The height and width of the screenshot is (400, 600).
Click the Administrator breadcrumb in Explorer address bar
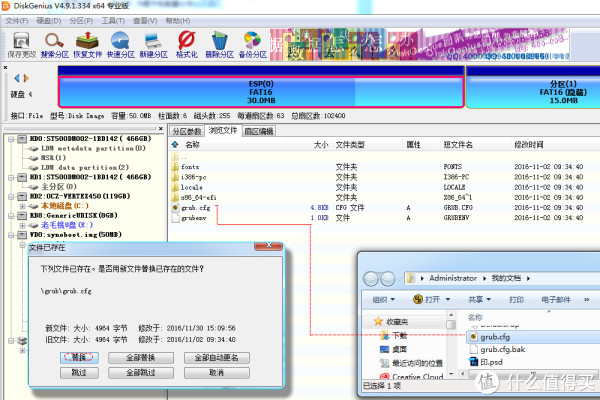[x=453, y=278]
